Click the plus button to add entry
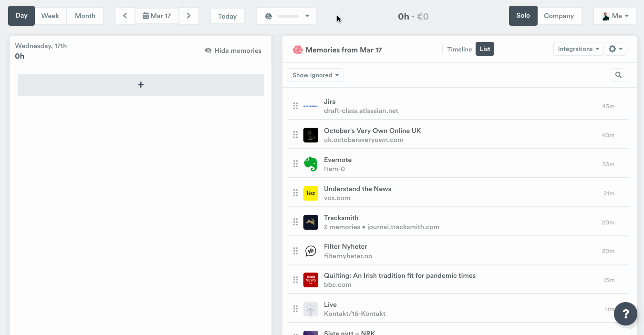Screen dimensions: 644x335 click(x=141, y=85)
